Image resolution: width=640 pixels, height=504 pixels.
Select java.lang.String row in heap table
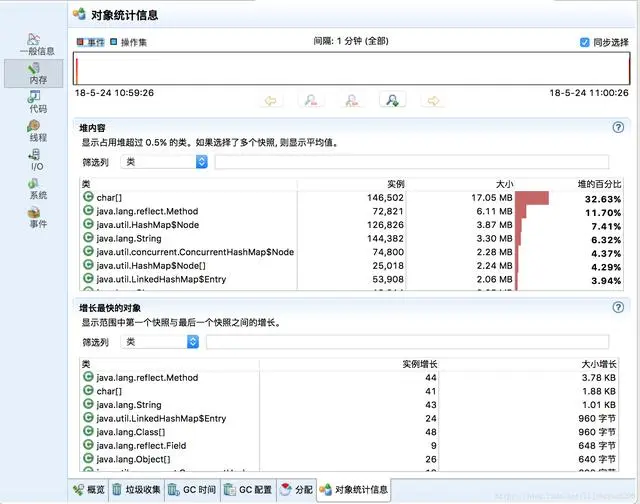351,238
